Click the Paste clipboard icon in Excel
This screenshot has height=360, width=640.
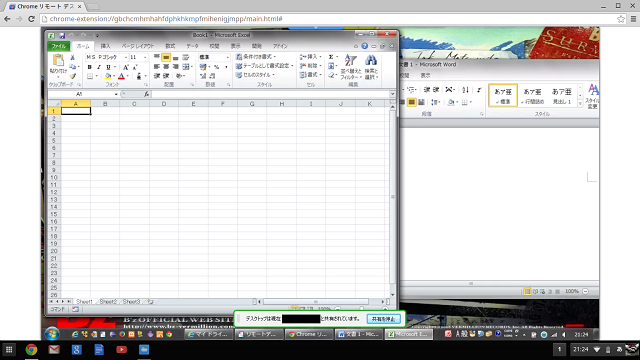click(x=58, y=60)
